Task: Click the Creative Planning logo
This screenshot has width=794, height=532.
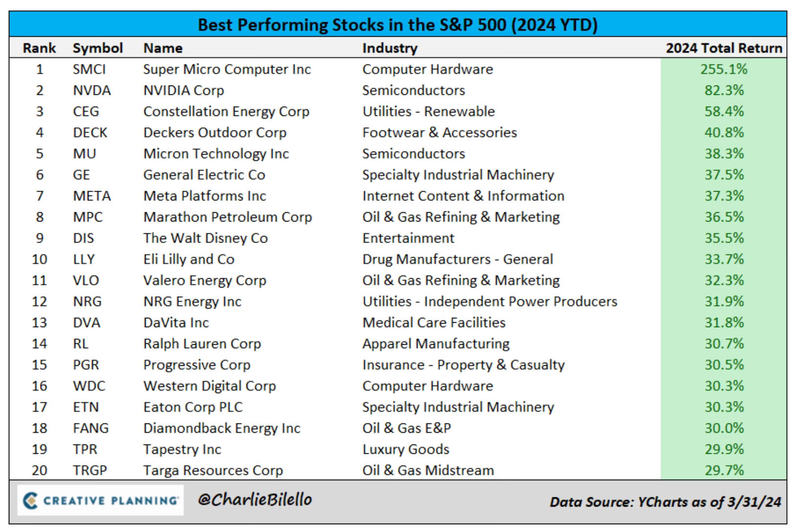Action: tap(101, 500)
